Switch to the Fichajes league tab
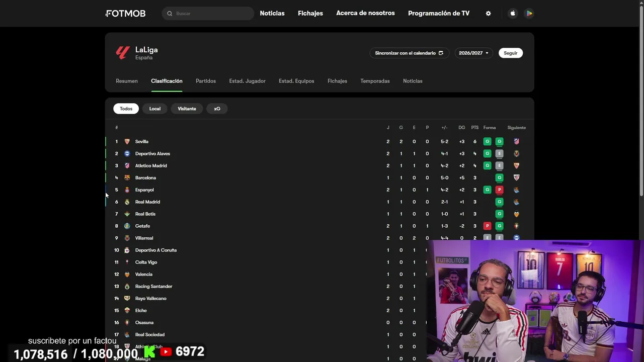This screenshot has height=362, width=644. [337, 81]
